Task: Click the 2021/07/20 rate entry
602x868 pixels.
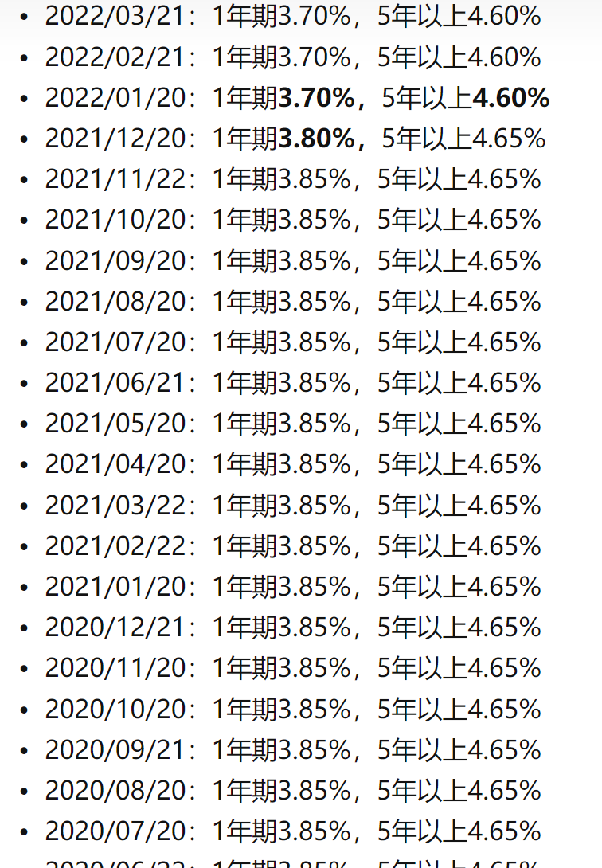Action: pos(292,342)
